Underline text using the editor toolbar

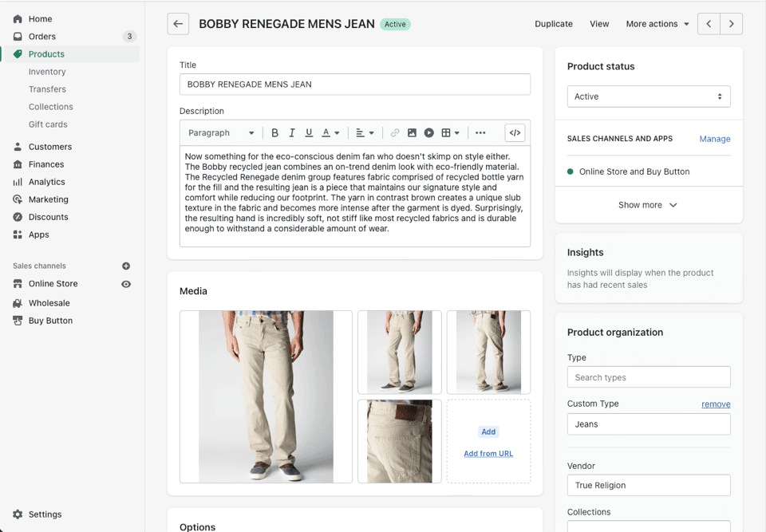pyautogui.click(x=309, y=132)
